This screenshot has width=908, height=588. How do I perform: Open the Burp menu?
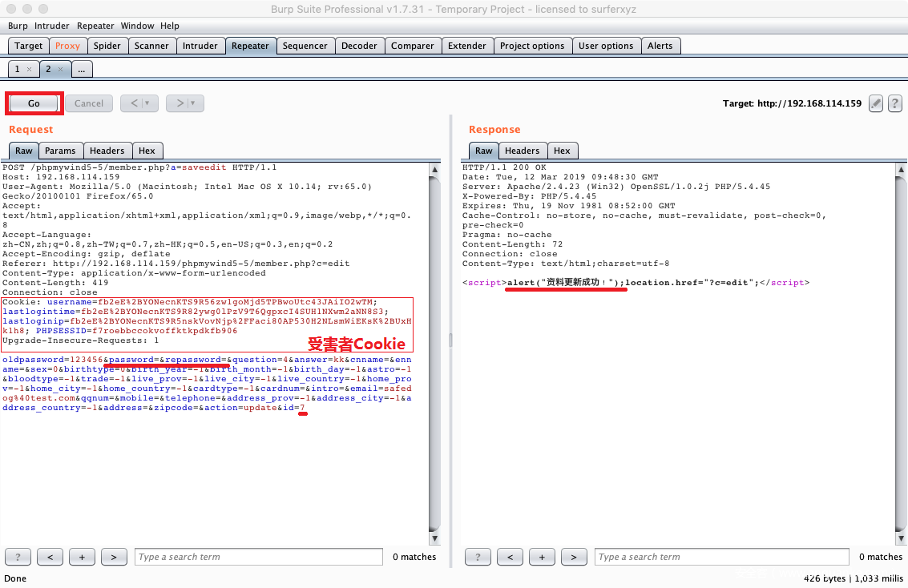(x=18, y=26)
